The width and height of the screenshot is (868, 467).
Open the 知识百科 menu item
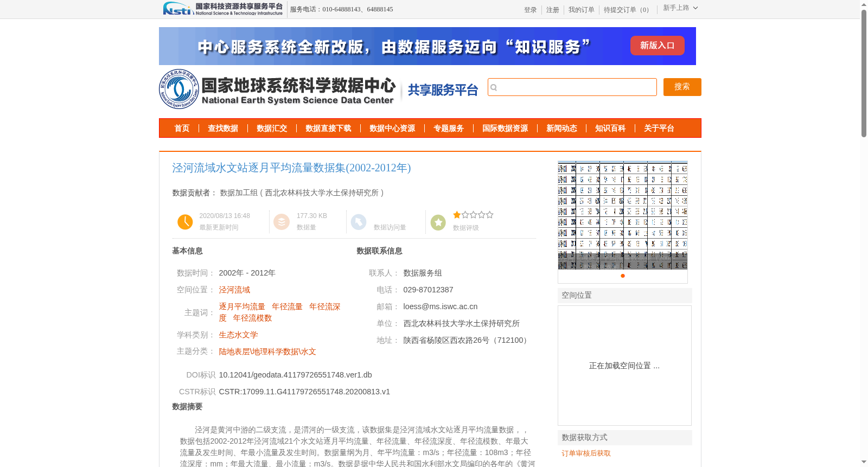coord(610,129)
